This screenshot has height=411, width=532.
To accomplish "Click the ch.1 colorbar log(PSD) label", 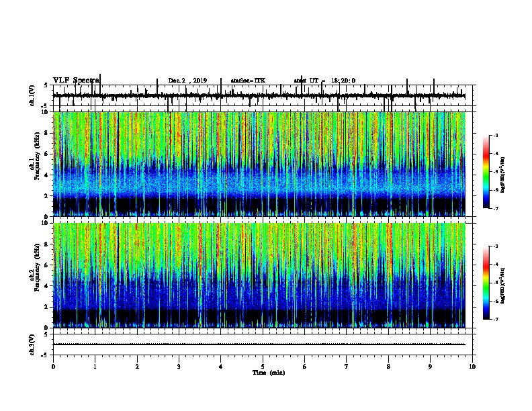I will point(503,175).
